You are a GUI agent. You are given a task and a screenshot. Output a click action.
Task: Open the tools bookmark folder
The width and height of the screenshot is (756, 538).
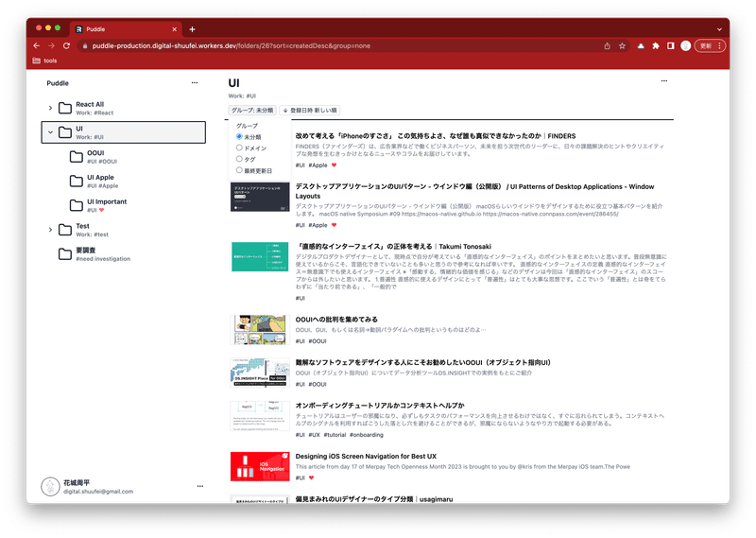(x=44, y=61)
